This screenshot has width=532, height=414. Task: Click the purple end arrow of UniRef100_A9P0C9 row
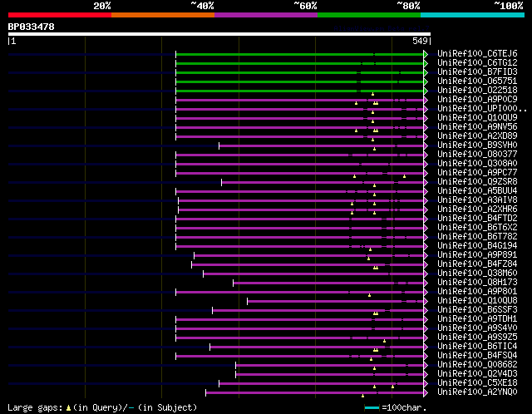click(426, 100)
